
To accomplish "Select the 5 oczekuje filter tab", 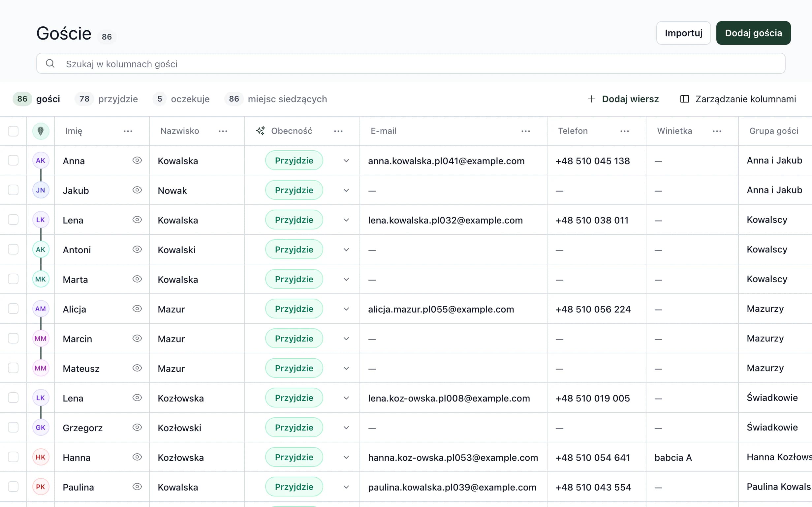I will (181, 99).
